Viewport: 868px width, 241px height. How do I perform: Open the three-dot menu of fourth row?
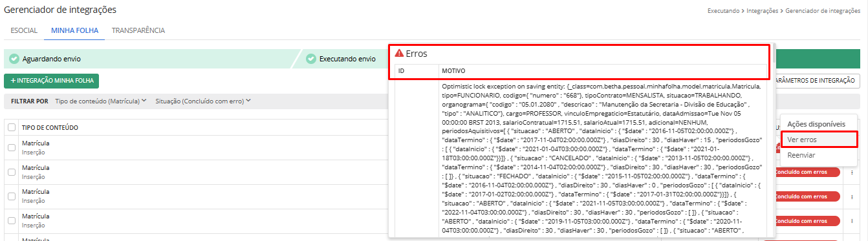click(x=852, y=220)
